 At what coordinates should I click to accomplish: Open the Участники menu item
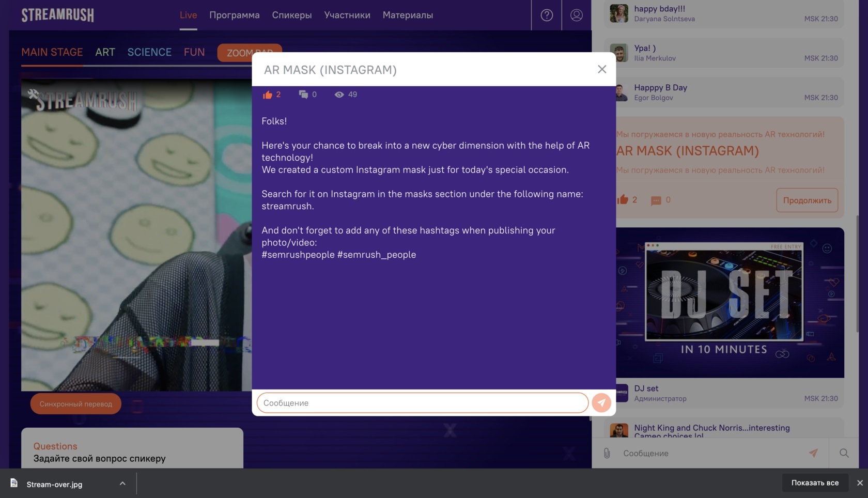tap(347, 15)
